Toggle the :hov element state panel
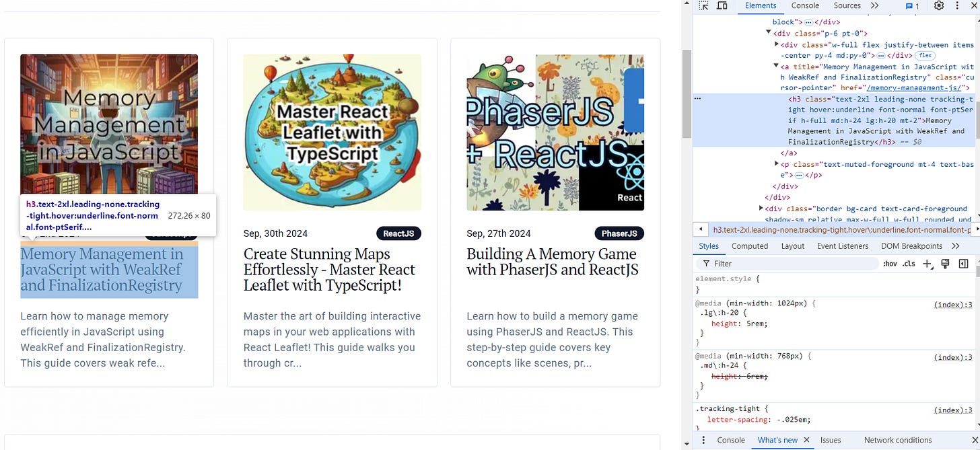This screenshot has height=450, width=980. (x=889, y=264)
